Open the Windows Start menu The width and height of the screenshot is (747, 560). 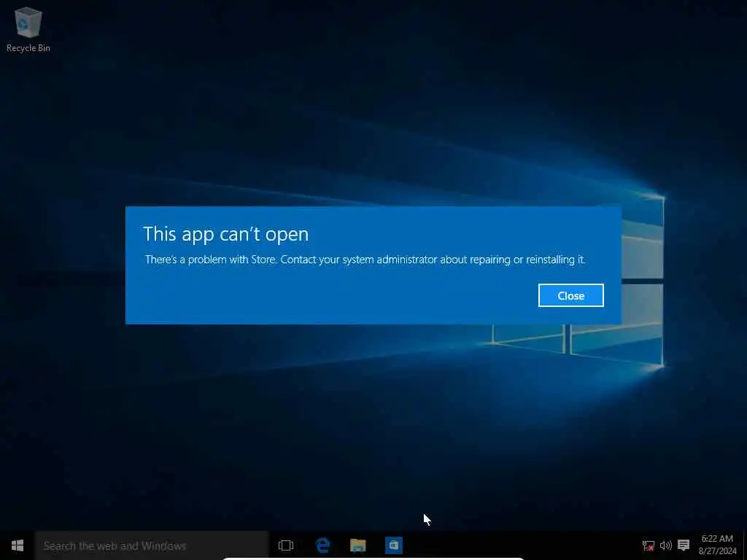tap(18, 545)
